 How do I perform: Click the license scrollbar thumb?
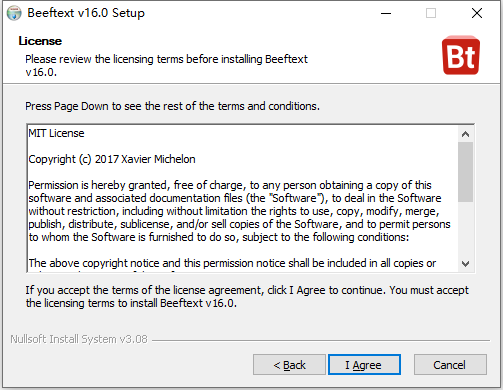[465, 172]
